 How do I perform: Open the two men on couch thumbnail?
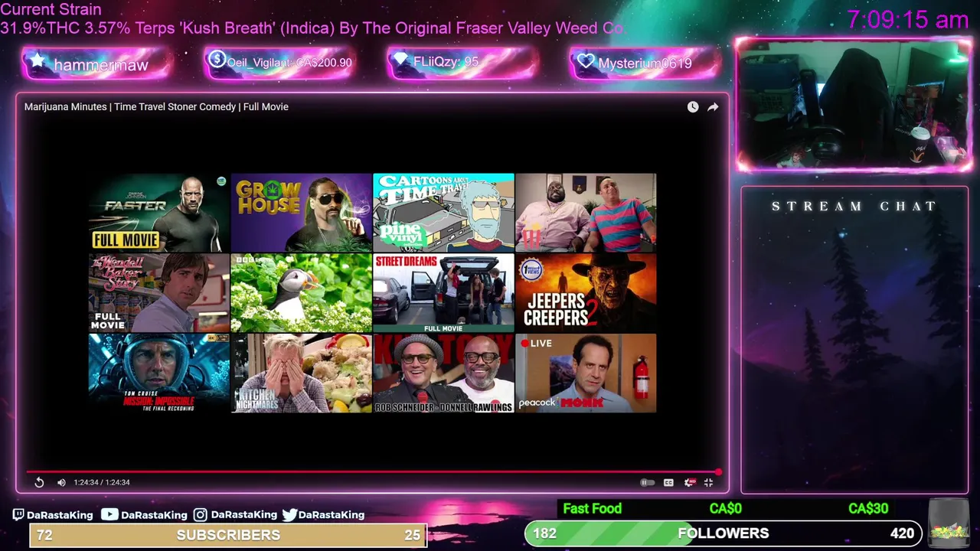click(586, 213)
